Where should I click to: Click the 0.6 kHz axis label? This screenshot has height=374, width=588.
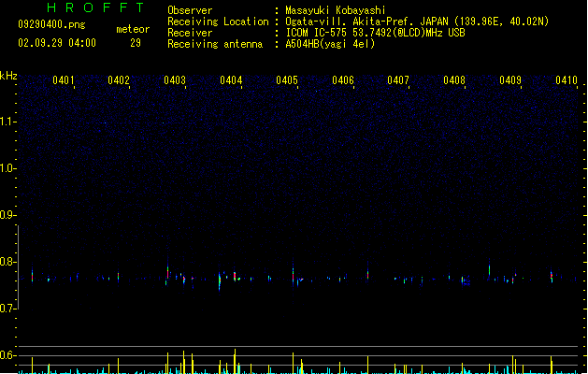7,355
